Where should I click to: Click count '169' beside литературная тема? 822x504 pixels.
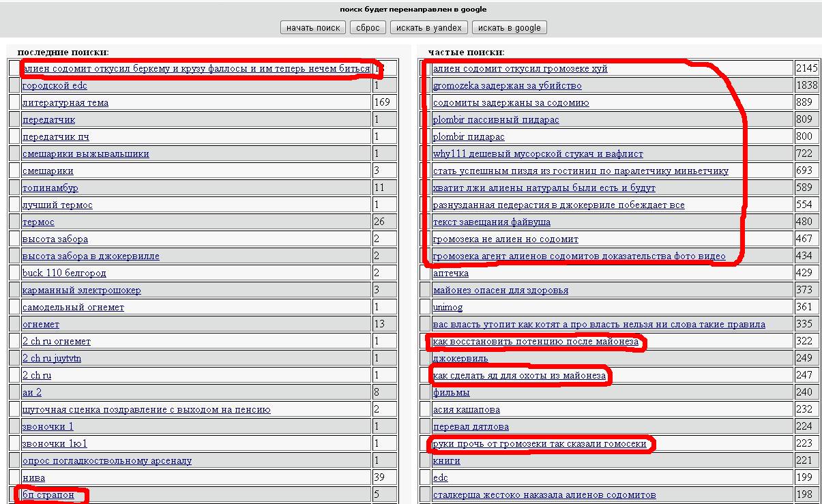click(x=382, y=103)
